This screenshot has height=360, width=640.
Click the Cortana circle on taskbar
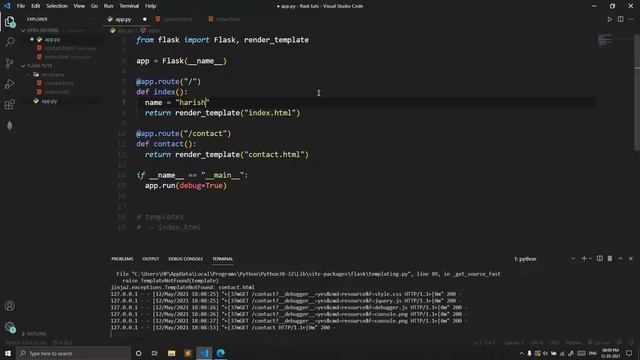(138, 353)
